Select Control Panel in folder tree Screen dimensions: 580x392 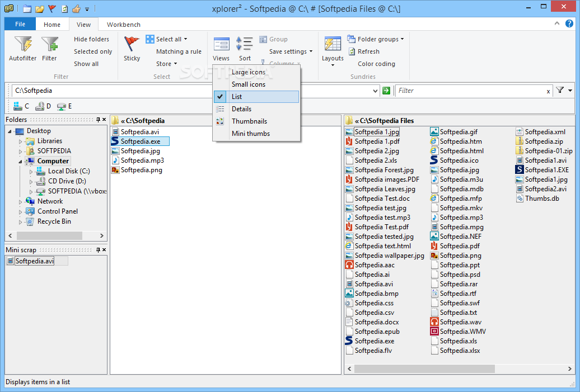tap(58, 211)
